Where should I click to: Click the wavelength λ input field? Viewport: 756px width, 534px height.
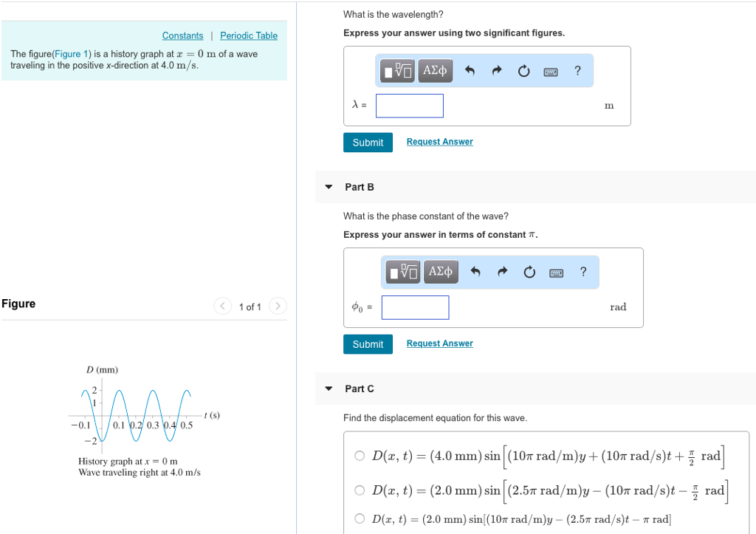(409, 106)
